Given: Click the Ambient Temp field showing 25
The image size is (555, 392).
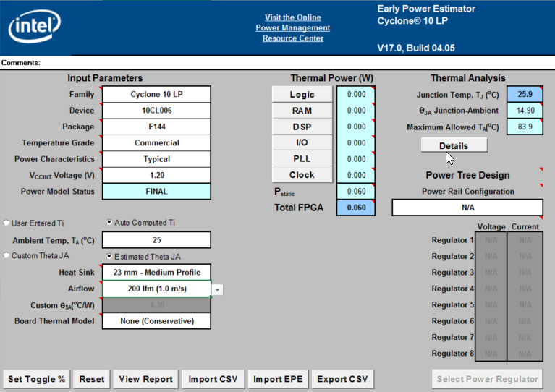Looking at the screenshot, I should (156, 240).
